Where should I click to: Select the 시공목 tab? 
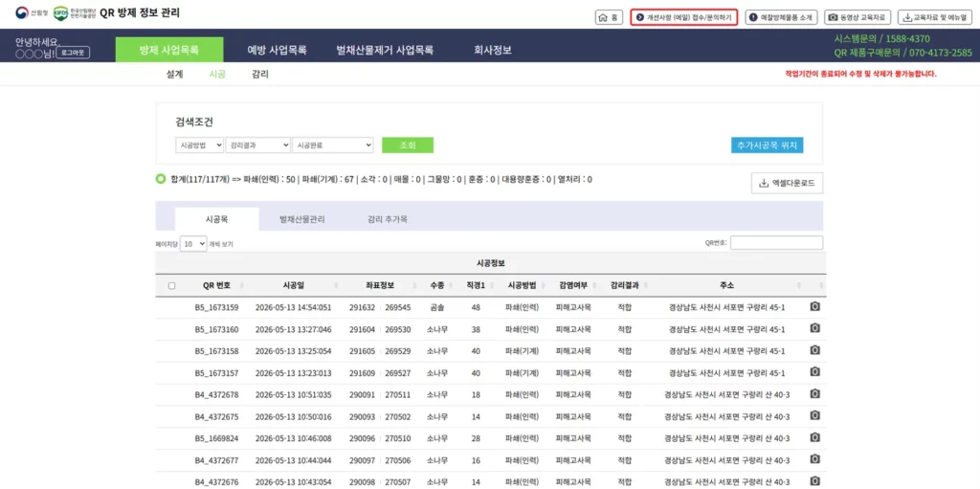coord(216,219)
